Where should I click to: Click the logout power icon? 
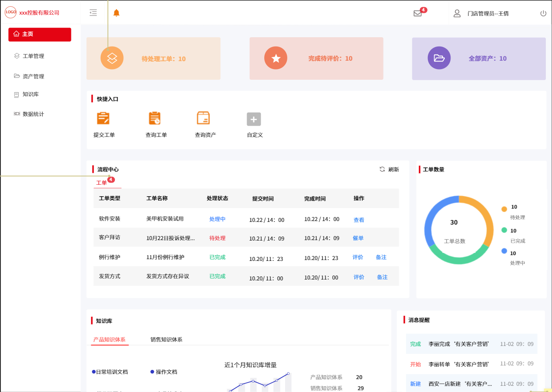point(543,13)
